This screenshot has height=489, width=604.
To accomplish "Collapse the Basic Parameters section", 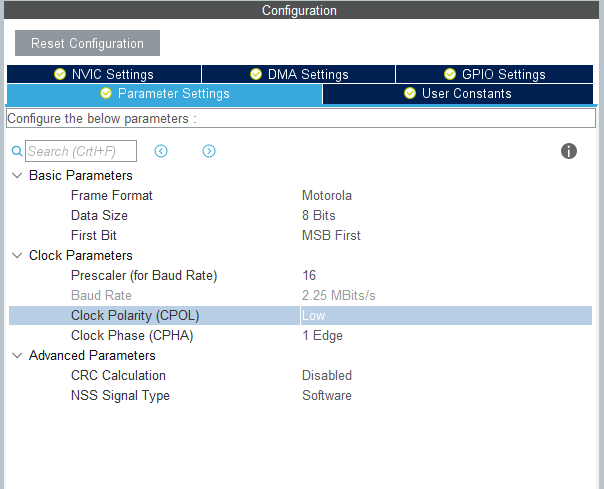I will click(17, 175).
